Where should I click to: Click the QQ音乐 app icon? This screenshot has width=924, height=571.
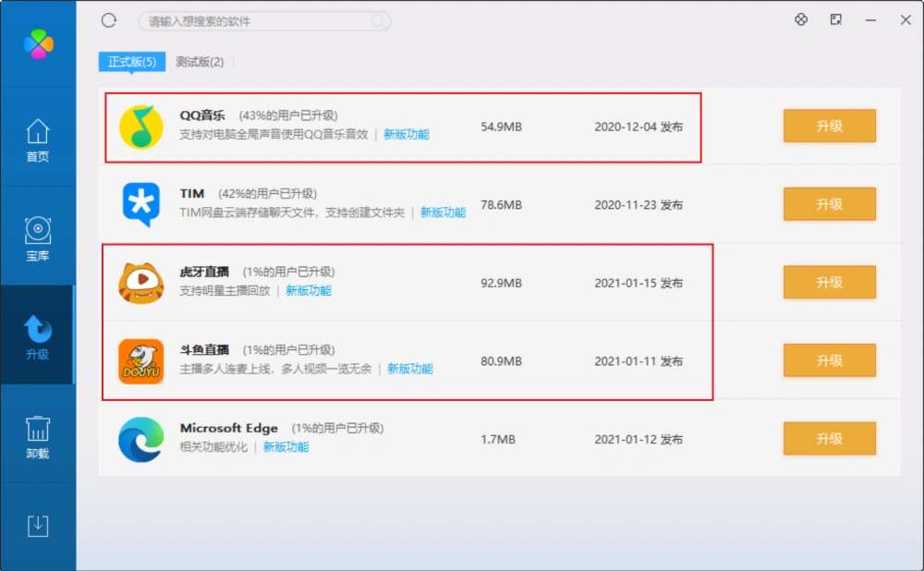click(x=141, y=127)
